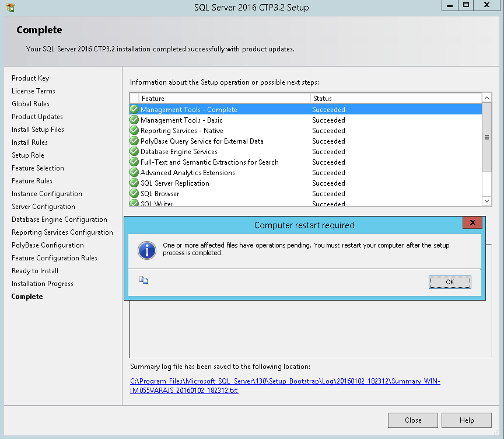The width and height of the screenshot is (504, 439).
Task: Click the copy message icon in restart dialog
Action: [x=143, y=280]
